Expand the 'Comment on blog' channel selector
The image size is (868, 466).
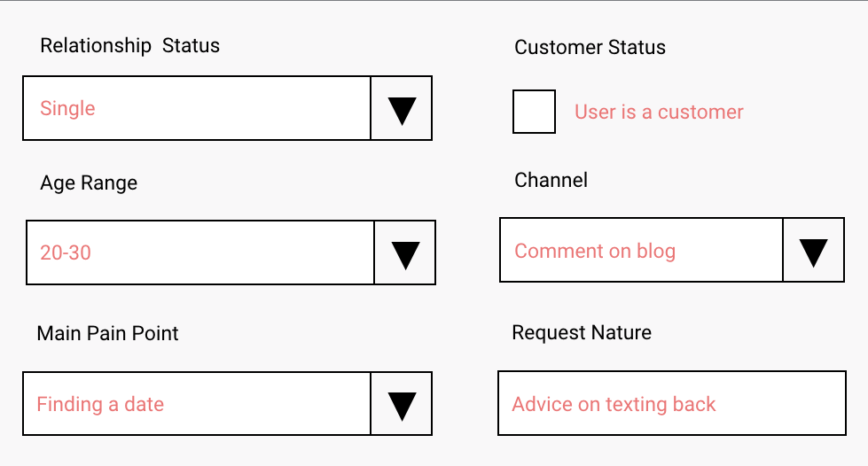click(642, 252)
